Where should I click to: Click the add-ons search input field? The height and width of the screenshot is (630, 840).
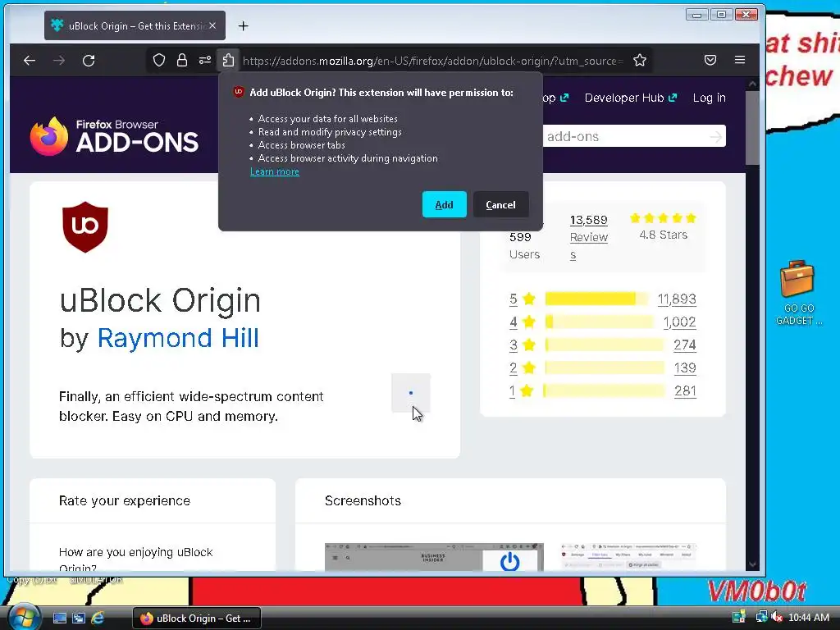tap(624, 137)
